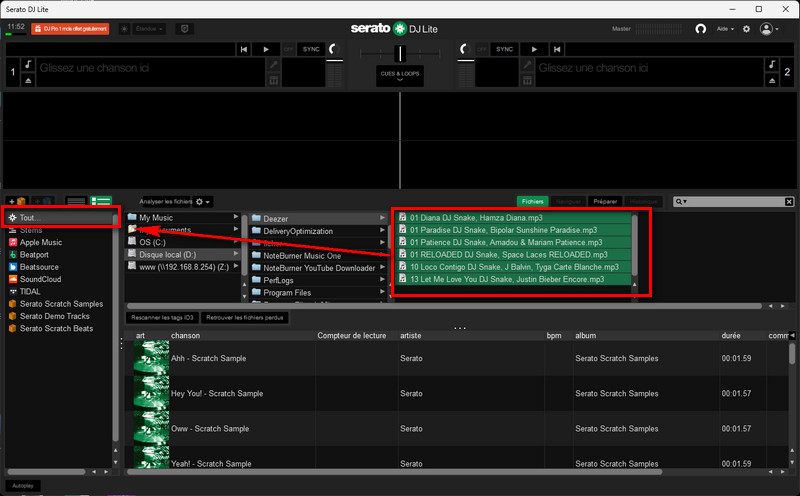Toggle SYNC on deck 1

point(311,49)
